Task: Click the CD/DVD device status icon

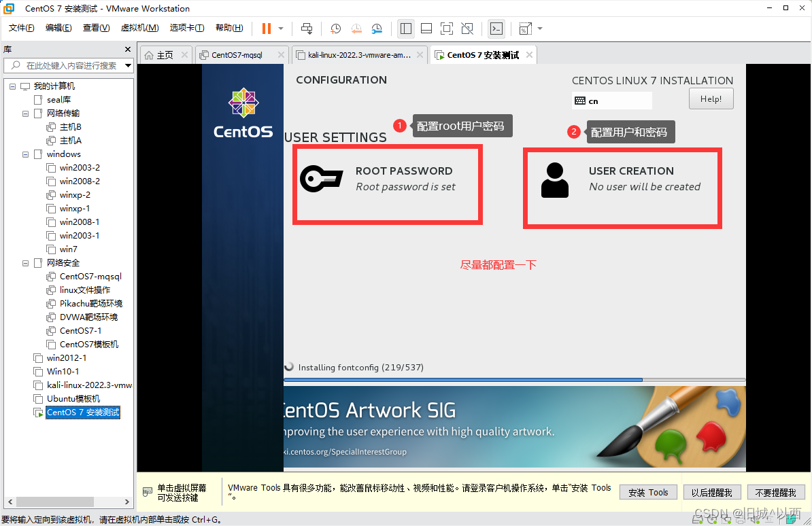Action: (x=711, y=519)
